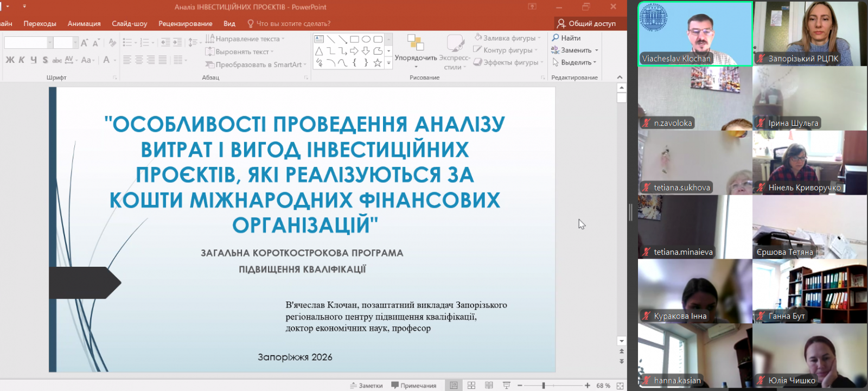Select Viacheslav Klochan's video tile
This screenshot has width=868, height=391.
coord(695,34)
